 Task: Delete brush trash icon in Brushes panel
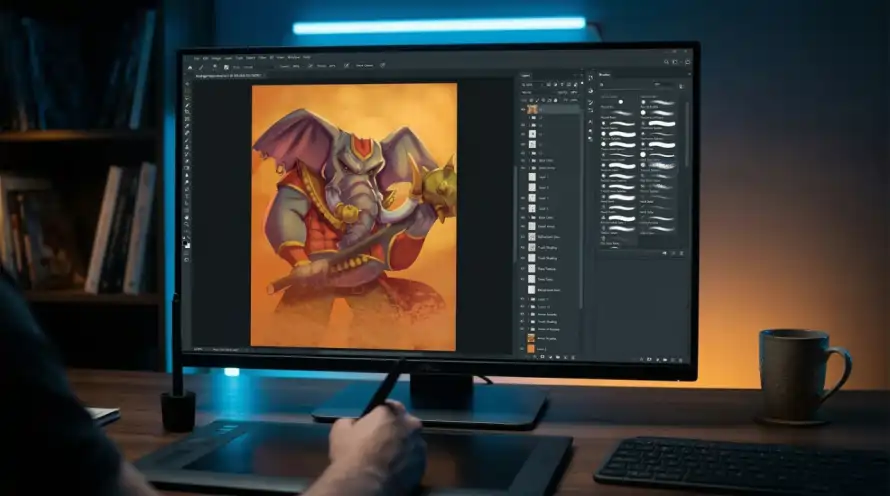[x=681, y=253]
